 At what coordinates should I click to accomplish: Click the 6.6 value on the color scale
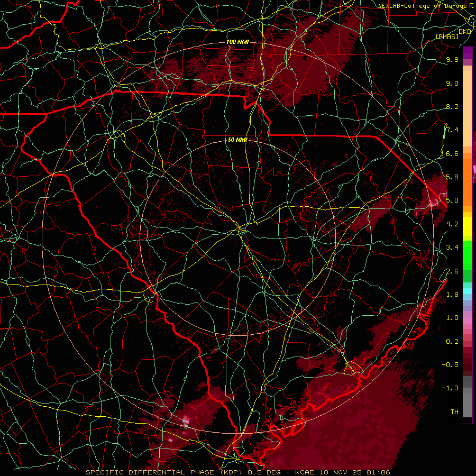[452, 153]
